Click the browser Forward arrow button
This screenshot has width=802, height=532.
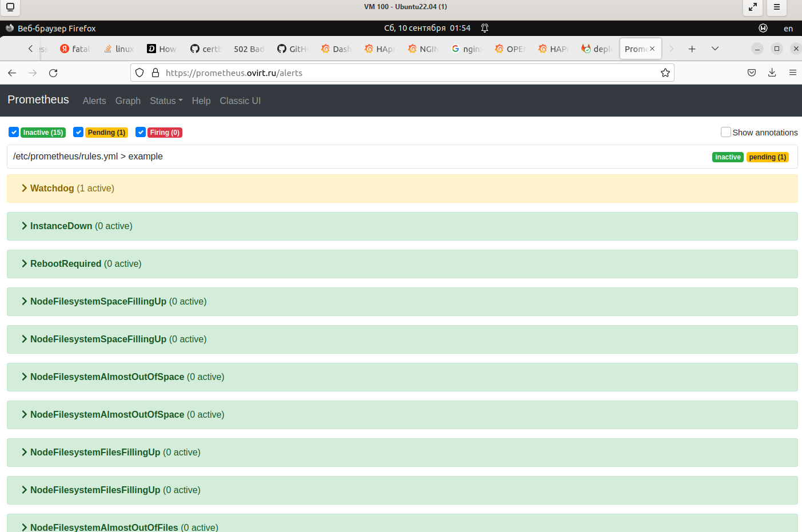point(33,73)
